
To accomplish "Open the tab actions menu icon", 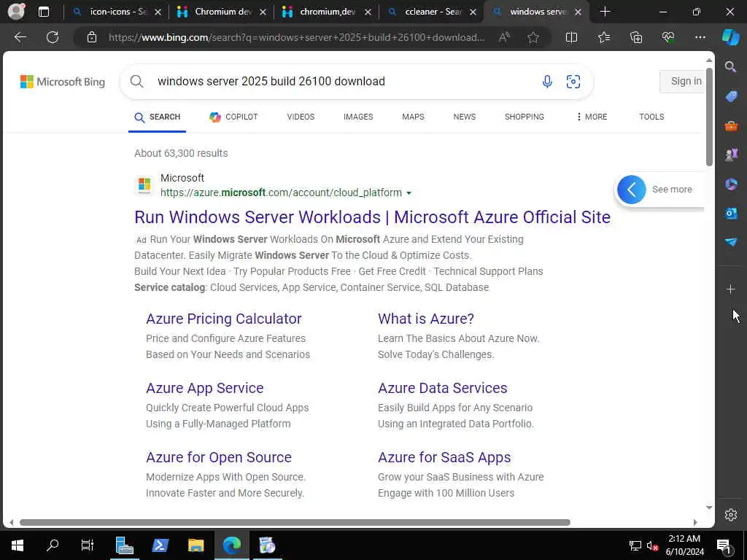I will [44, 12].
